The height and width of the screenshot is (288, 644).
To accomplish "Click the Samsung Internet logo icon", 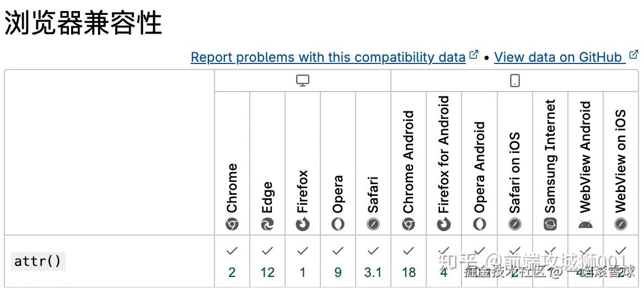I will (x=550, y=224).
